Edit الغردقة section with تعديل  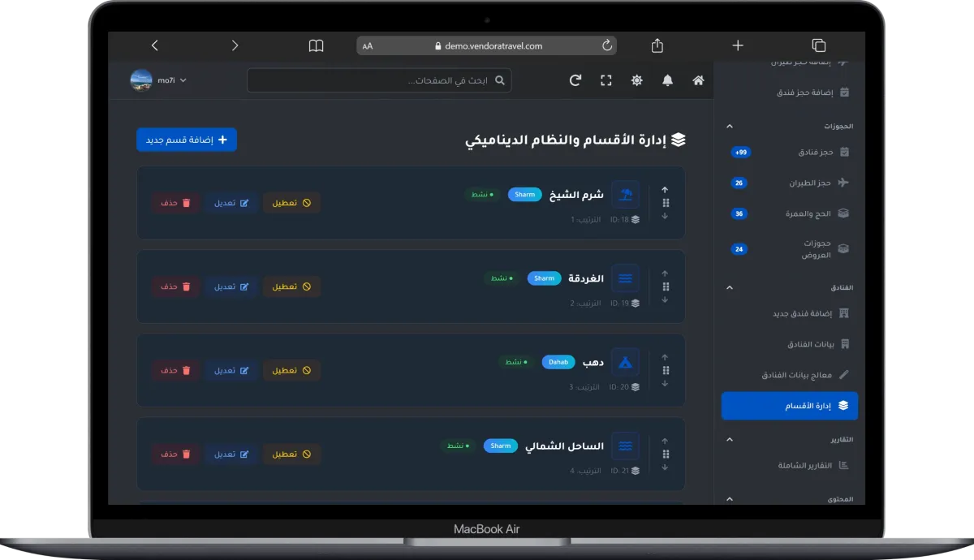click(x=231, y=286)
